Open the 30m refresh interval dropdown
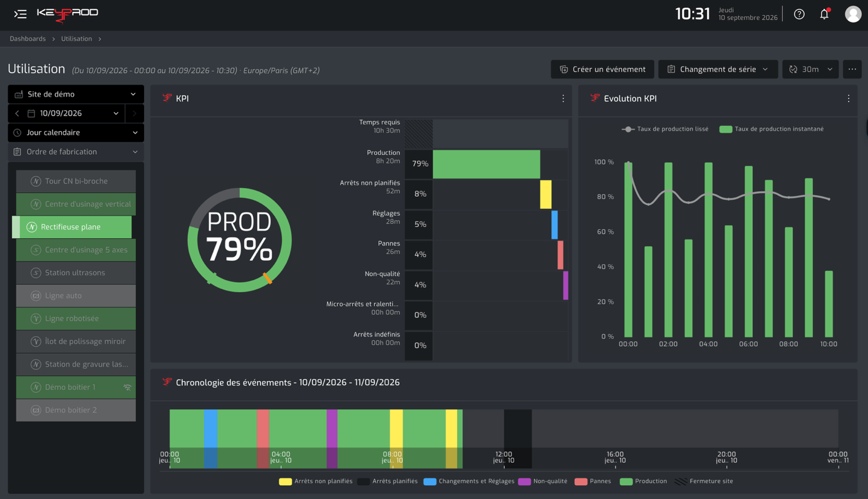The width and height of the screenshot is (868, 499). pos(810,69)
